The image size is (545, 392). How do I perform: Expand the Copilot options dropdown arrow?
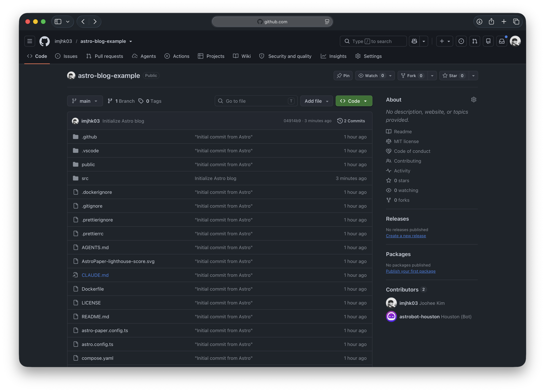click(x=424, y=41)
